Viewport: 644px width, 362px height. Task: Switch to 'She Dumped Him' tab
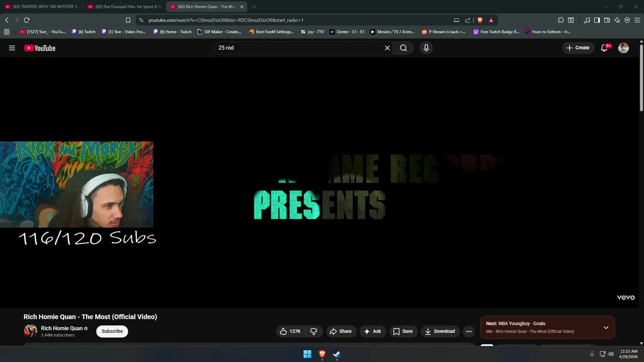(x=124, y=7)
